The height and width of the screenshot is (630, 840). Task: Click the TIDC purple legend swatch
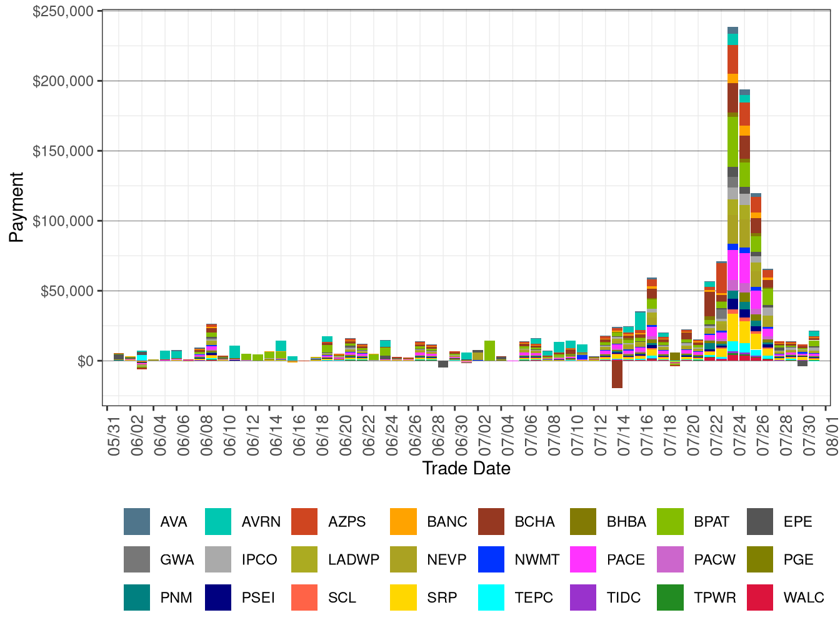583,597
